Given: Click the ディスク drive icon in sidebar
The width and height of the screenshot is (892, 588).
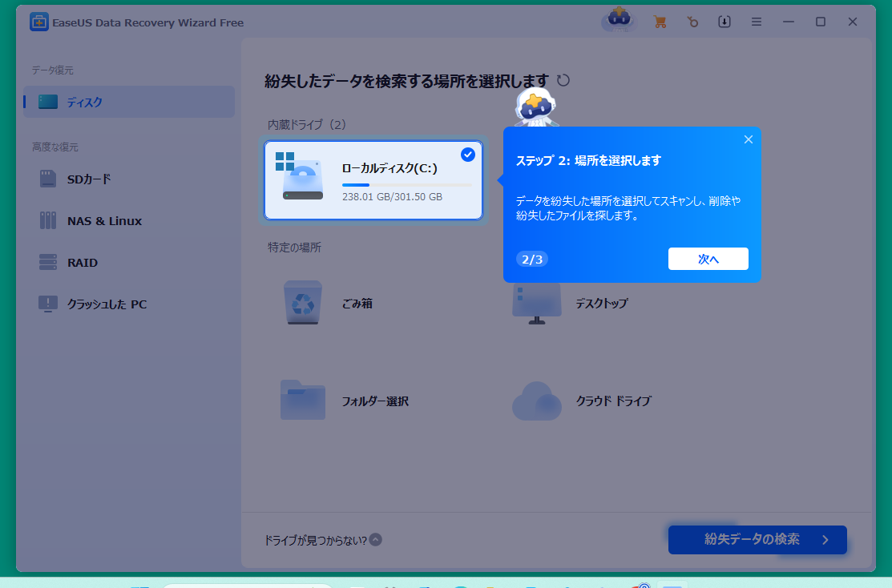Looking at the screenshot, I should [x=48, y=102].
